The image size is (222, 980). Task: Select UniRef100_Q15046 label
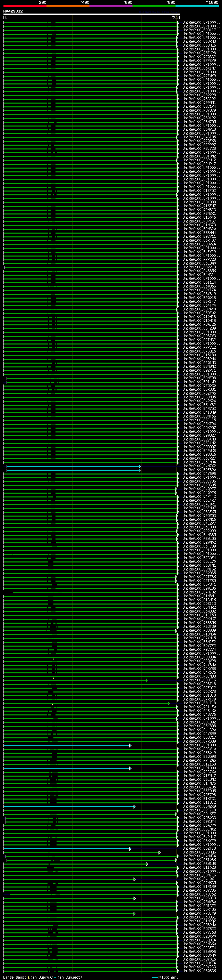pyautogui.click(x=199, y=218)
